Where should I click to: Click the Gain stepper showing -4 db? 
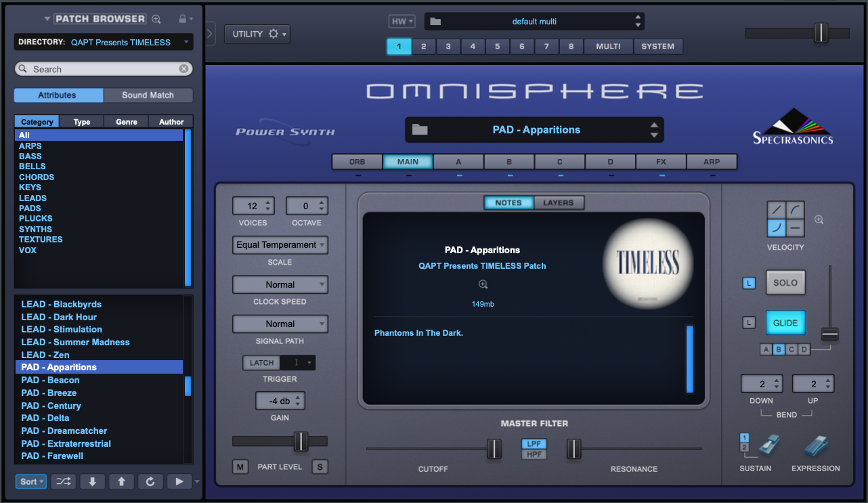pos(280,401)
